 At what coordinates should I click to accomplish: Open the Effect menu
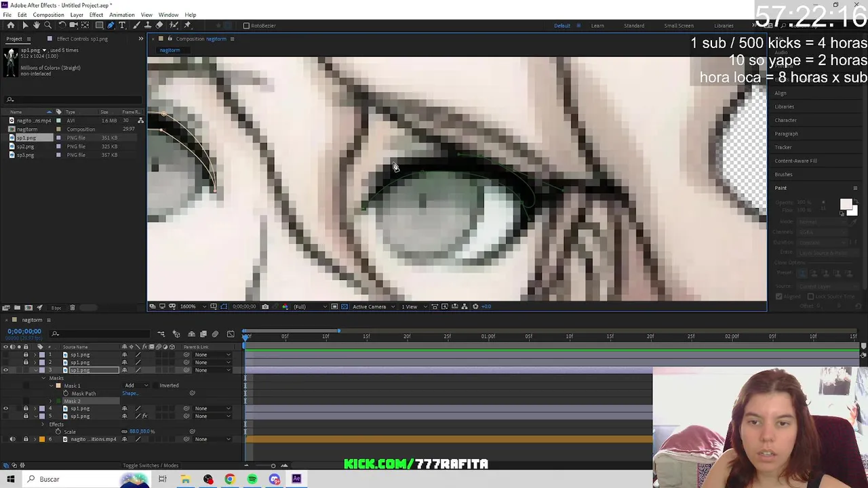click(96, 15)
